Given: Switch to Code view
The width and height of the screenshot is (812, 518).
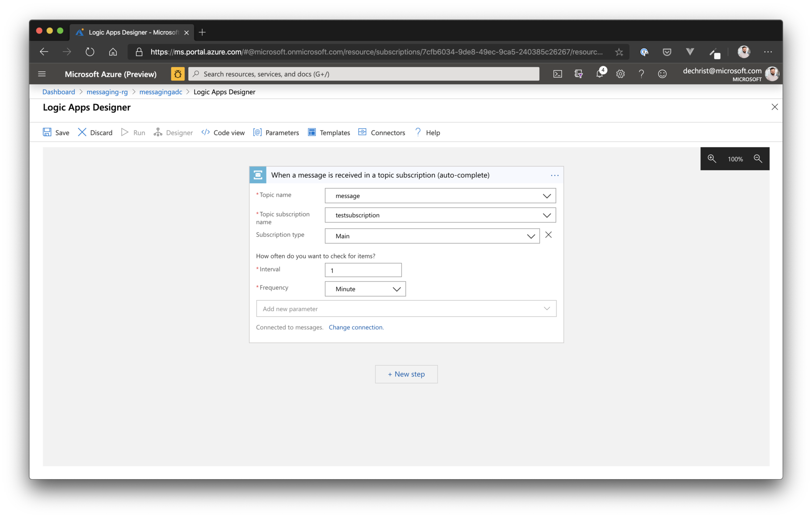Looking at the screenshot, I should pos(223,133).
